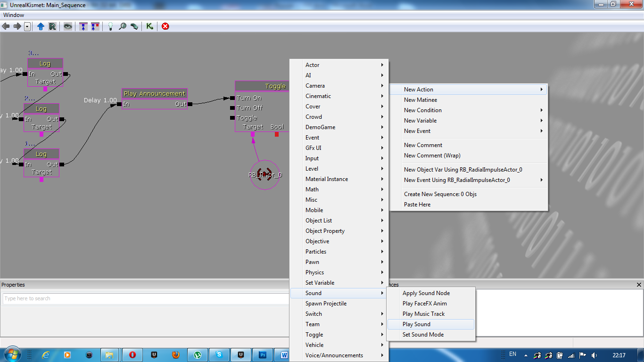644x362 pixels.
Task: Click the R rename sequence icon
Action: pos(52,26)
